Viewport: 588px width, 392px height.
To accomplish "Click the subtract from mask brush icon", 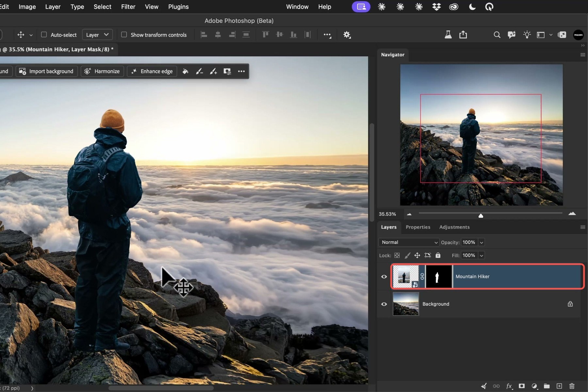I will 199,71.
